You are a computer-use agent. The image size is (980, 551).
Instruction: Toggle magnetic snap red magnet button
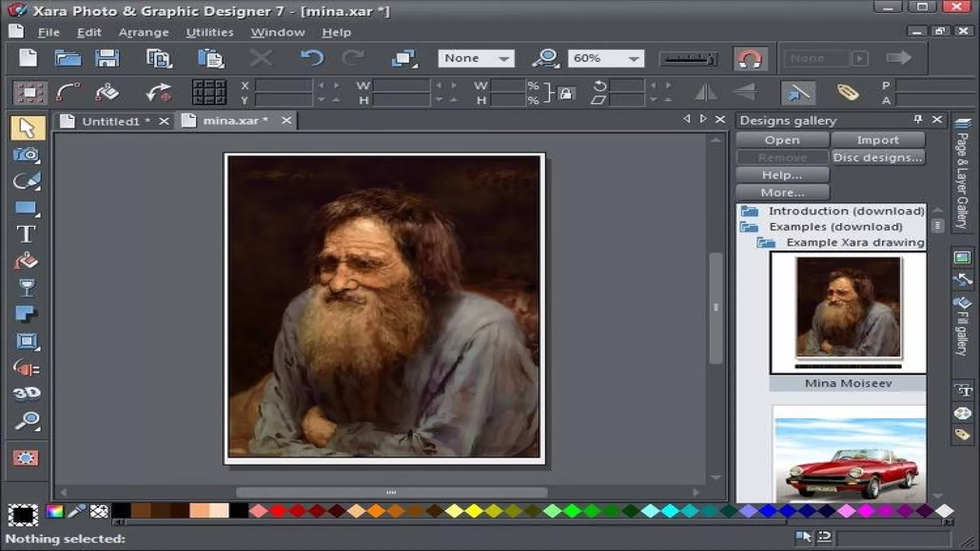[750, 59]
